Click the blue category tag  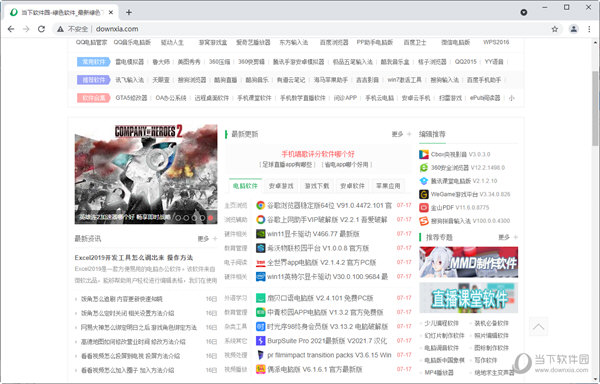tap(93, 62)
